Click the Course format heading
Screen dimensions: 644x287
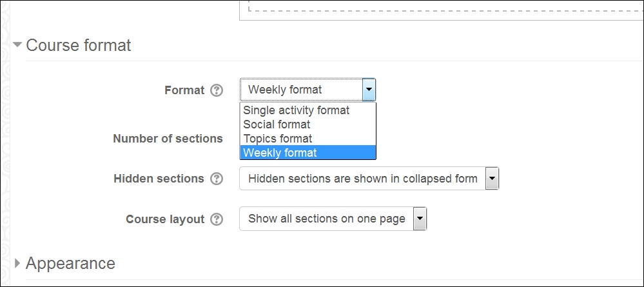79,45
